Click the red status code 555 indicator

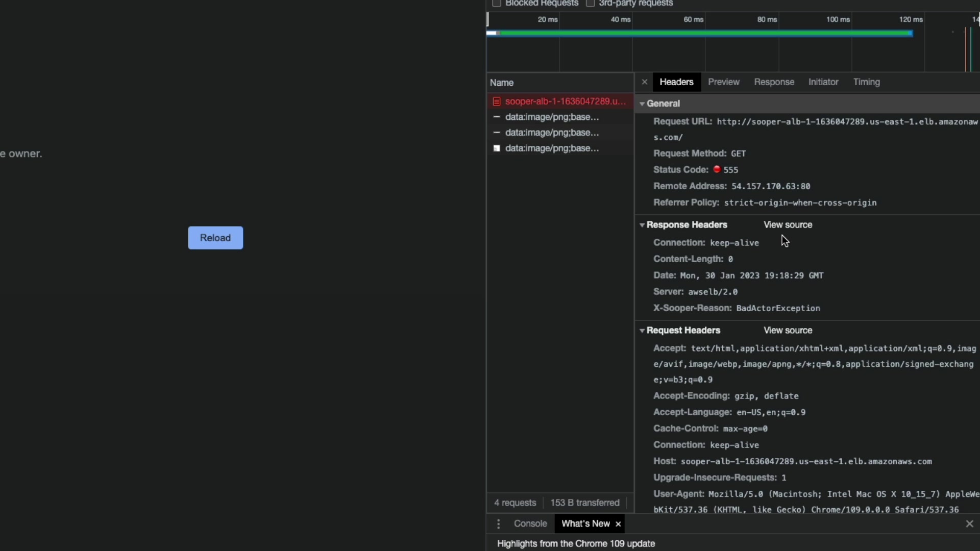pyautogui.click(x=717, y=169)
